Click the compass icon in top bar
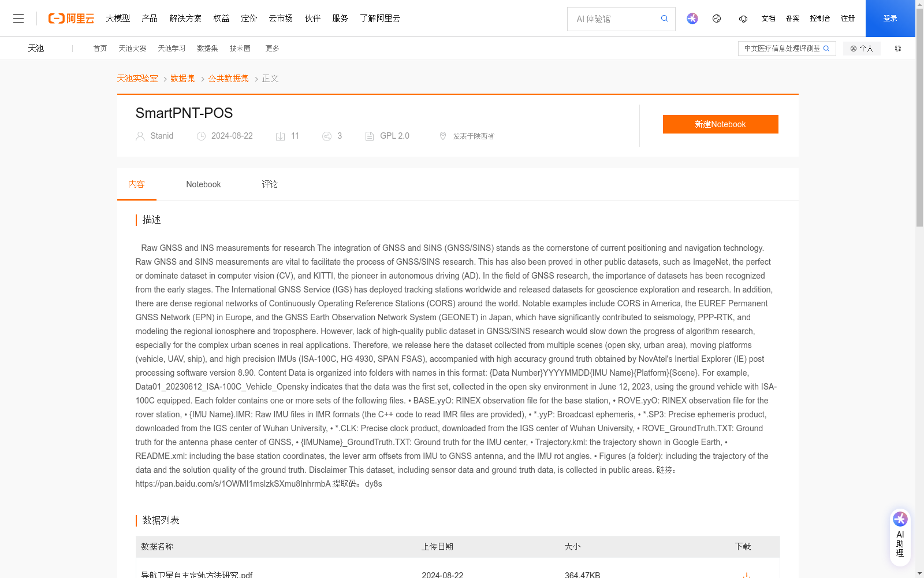The height and width of the screenshot is (578, 924). [x=717, y=18]
